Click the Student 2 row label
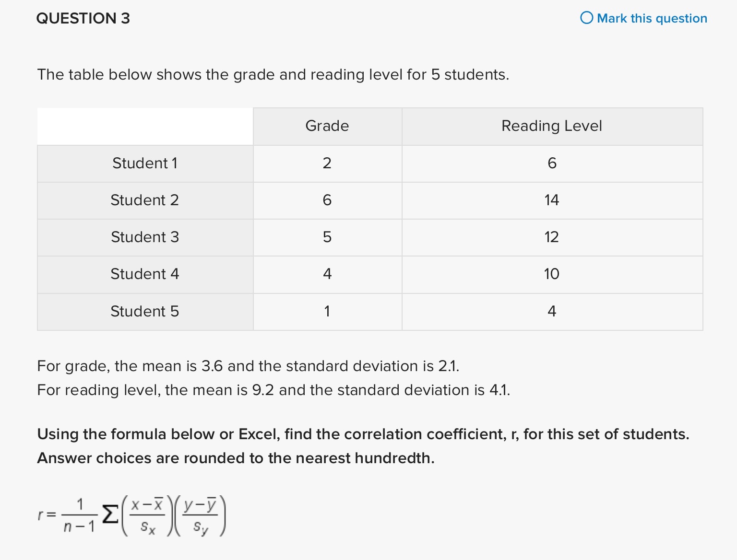This screenshot has height=560, width=737. (144, 200)
